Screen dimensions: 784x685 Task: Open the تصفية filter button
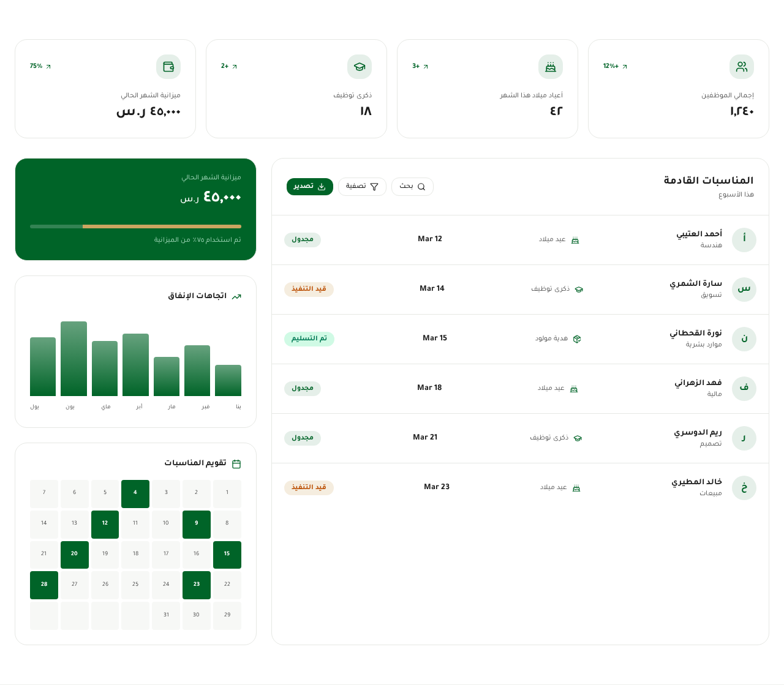362,187
